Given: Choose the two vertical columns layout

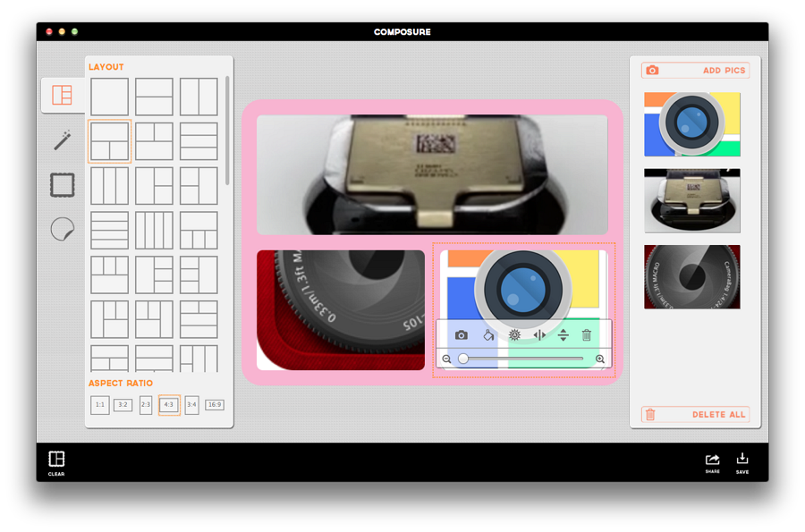Looking at the screenshot, I should [199, 97].
